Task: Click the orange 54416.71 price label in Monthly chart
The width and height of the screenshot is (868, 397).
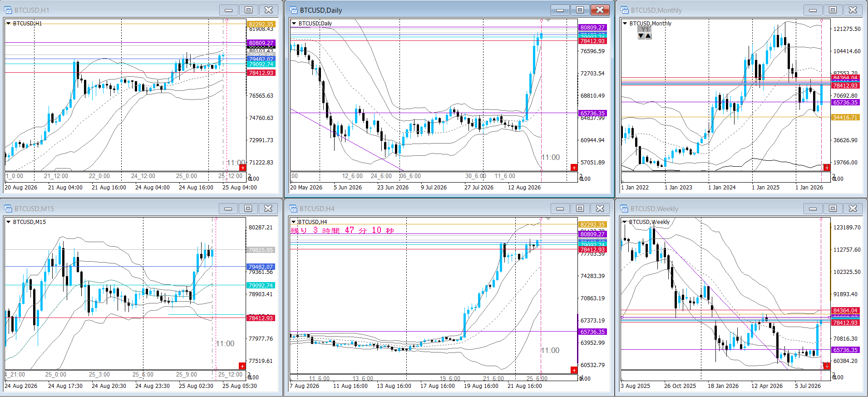Action: pos(845,117)
